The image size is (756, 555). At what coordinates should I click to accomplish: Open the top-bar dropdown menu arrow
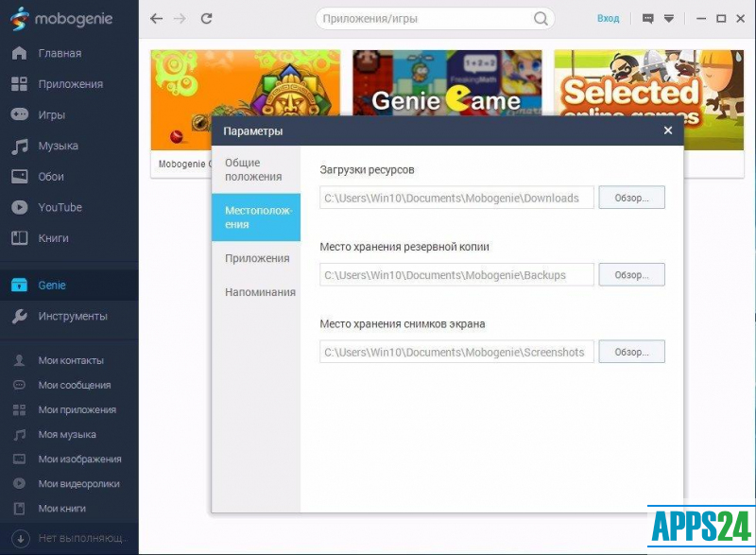(x=669, y=19)
